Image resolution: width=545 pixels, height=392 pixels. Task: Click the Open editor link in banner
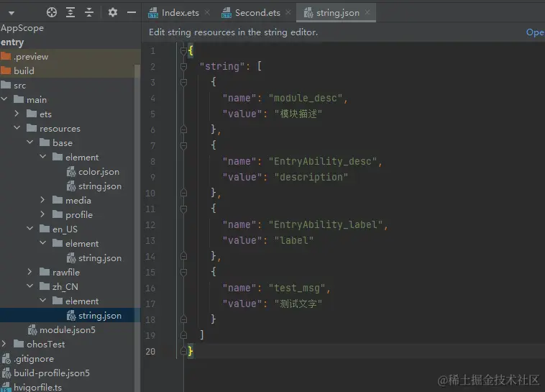click(x=535, y=32)
